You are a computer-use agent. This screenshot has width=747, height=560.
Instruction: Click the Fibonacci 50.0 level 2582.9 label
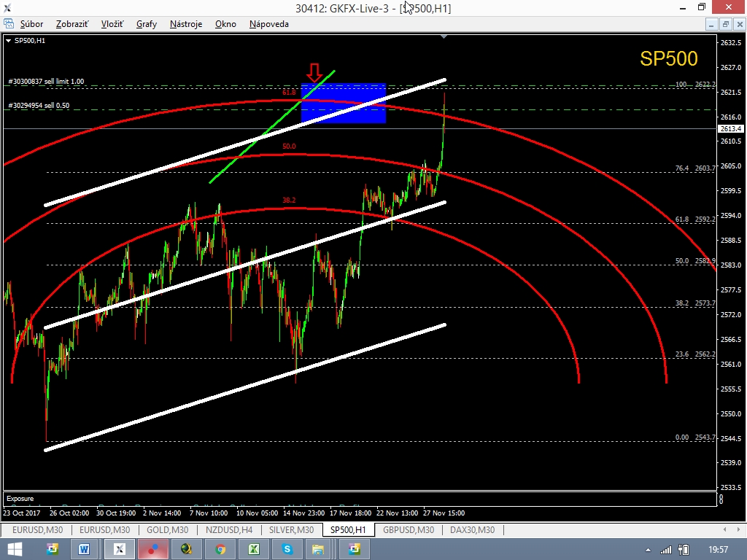coord(695,261)
